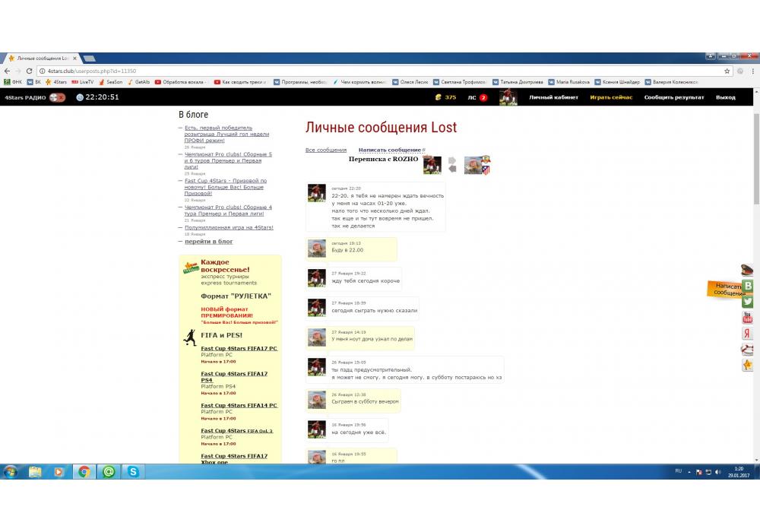Image resolution: width=760 pixels, height=532 pixels.
Task: Click the volume tray icon
Action: pos(718,472)
